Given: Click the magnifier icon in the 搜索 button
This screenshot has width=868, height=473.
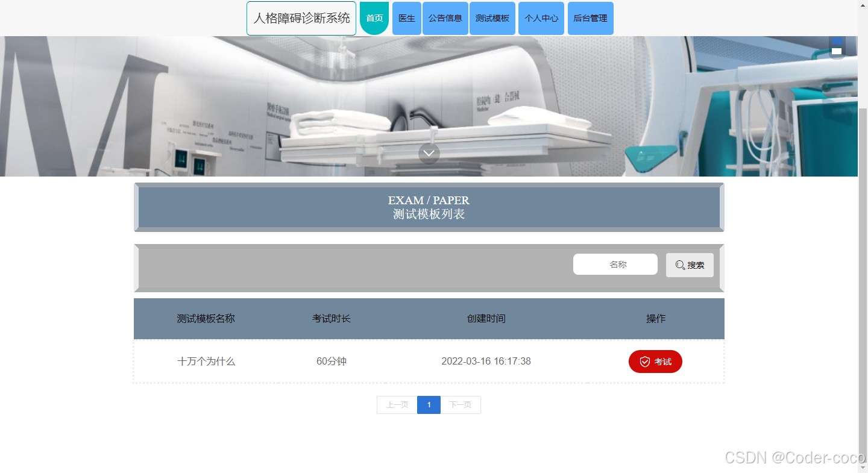Looking at the screenshot, I should pos(680,265).
